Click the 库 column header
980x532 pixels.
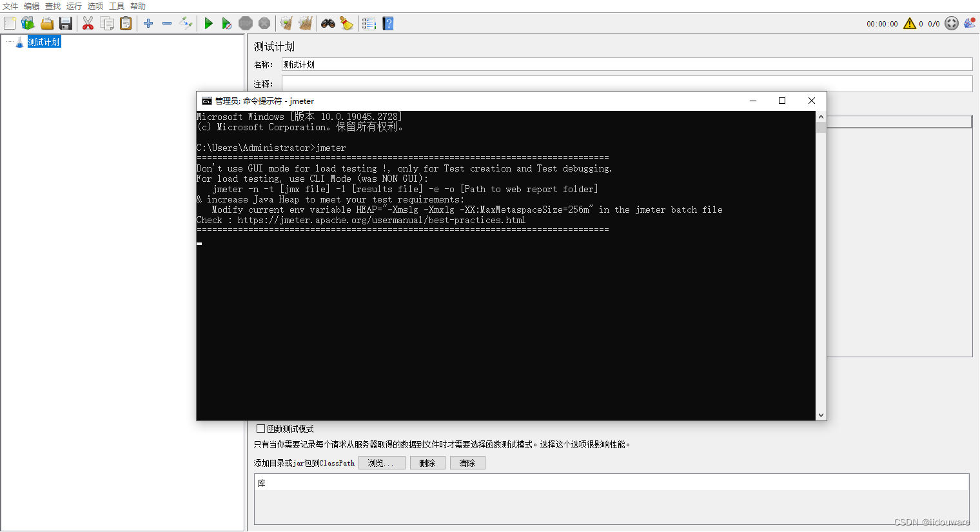(611, 482)
